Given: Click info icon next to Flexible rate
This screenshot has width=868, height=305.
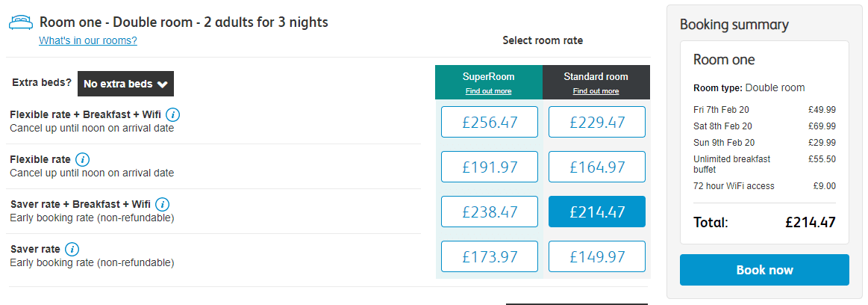Looking at the screenshot, I should [x=83, y=160].
